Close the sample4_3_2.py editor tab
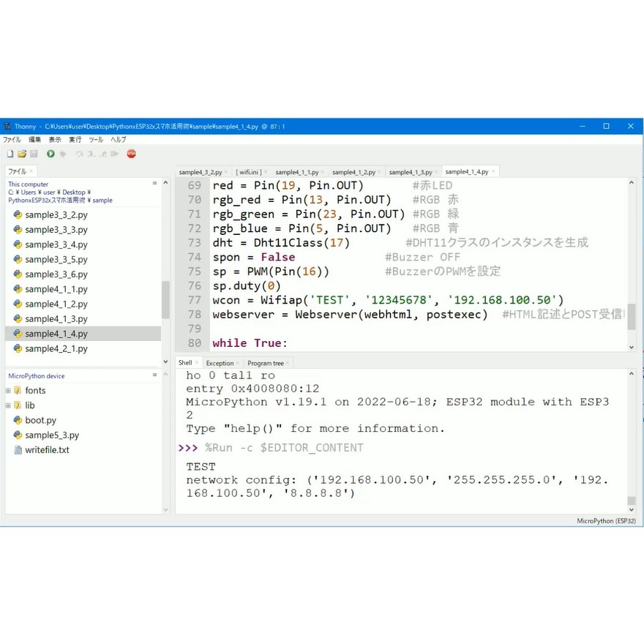Image resolution: width=644 pixels, height=644 pixels. pyautogui.click(x=226, y=172)
